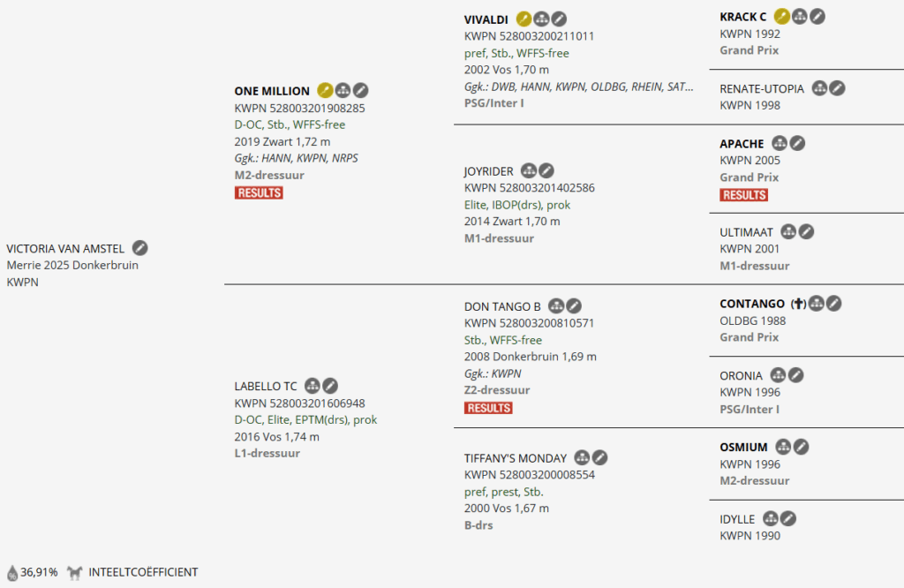904x588 pixels.
Task: Open pedigree tree icon for TIFFANY'S MONDAY
Action: pyautogui.click(x=582, y=457)
